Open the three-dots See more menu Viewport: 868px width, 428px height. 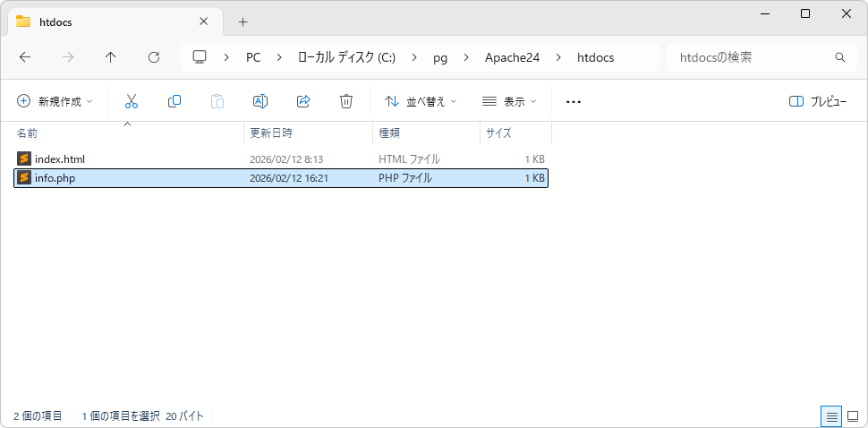point(574,102)
